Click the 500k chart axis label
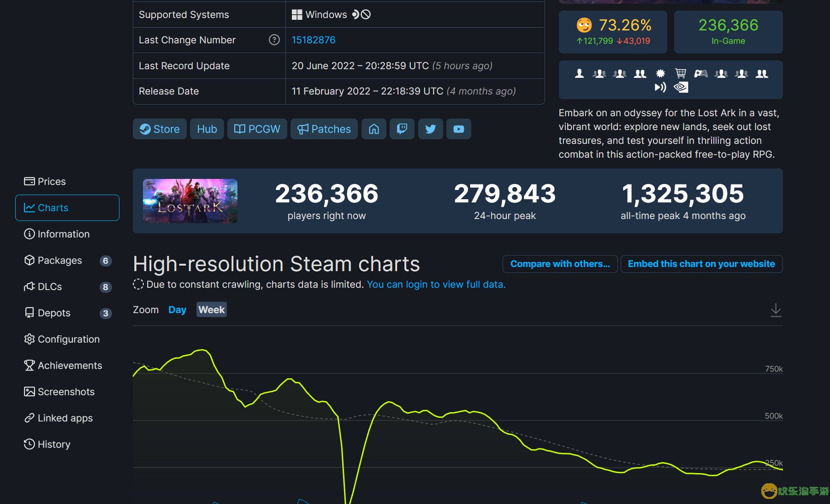Screen dimensions: 830x504 coord(774,416)
